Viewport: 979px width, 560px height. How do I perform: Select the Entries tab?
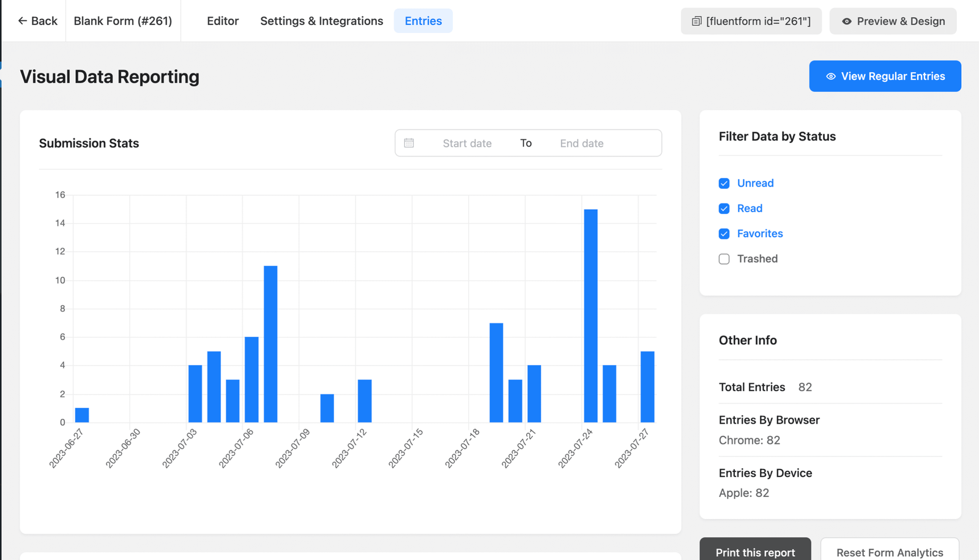(423, 21)
